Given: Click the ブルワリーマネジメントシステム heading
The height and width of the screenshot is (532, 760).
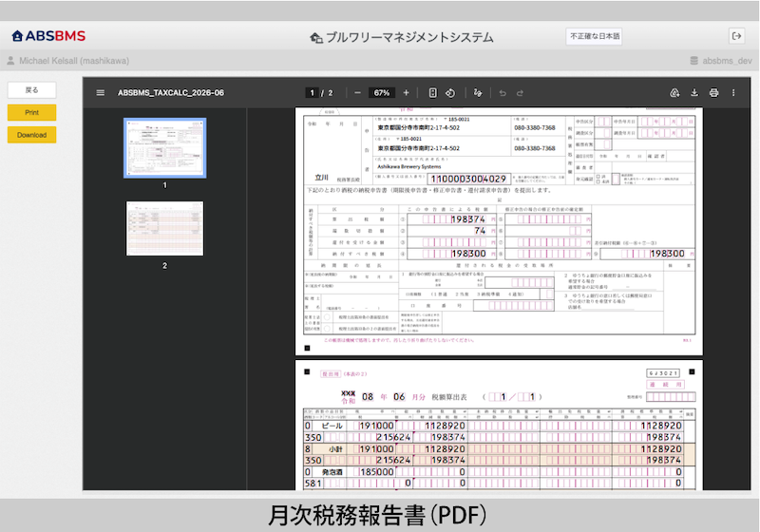Looking at the screenshot, I should (x=409, y=37).
